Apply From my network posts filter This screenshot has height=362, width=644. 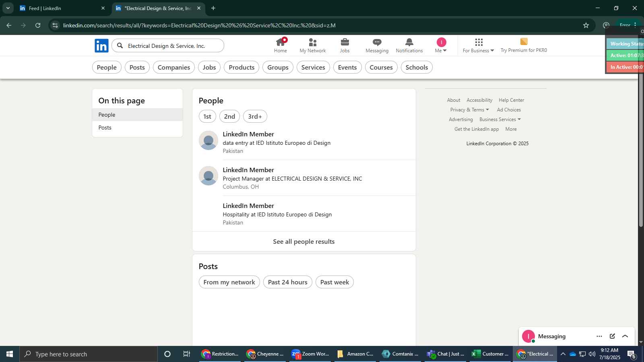(x=229, y=282)
